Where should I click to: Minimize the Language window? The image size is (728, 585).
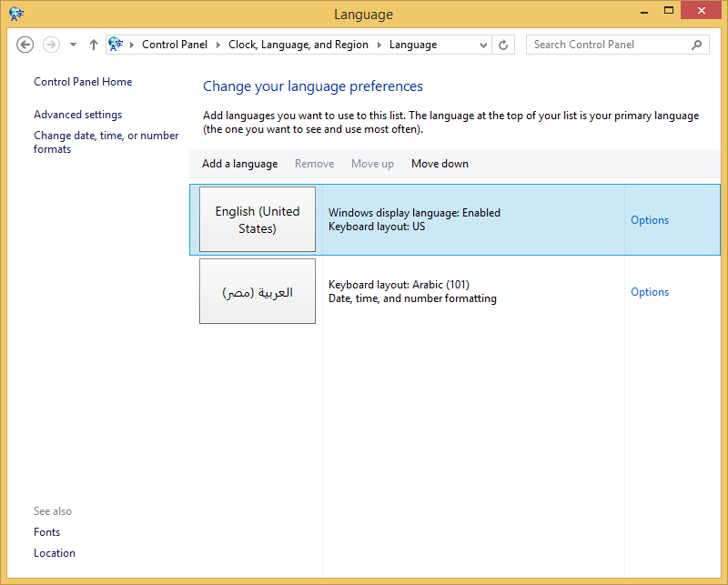point(644,11)
